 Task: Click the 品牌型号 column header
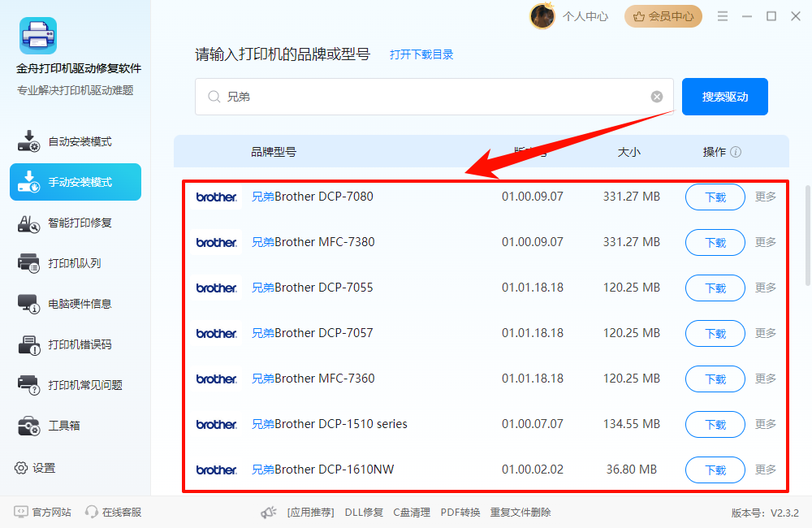click(274, 152)
